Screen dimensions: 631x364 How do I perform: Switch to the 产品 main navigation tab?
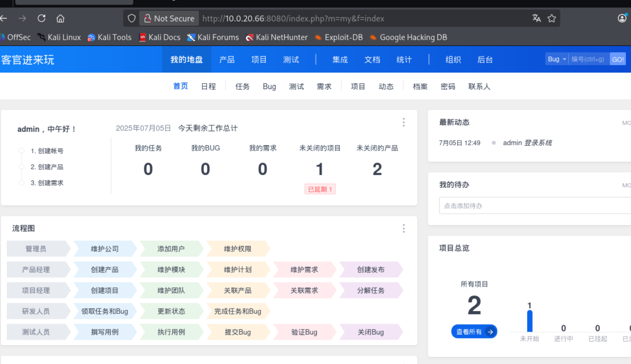coord(227,60)
